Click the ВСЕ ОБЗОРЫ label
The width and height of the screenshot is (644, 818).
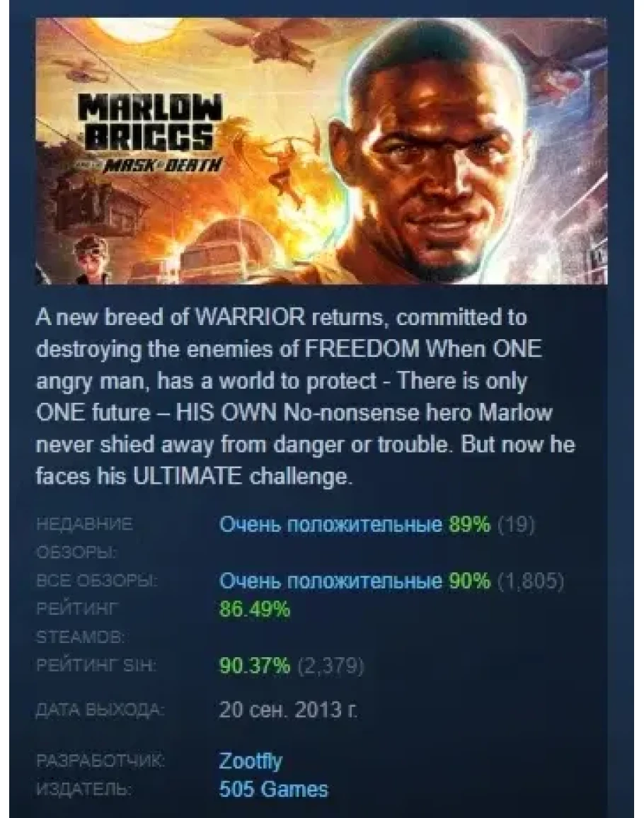click(98, 581)
